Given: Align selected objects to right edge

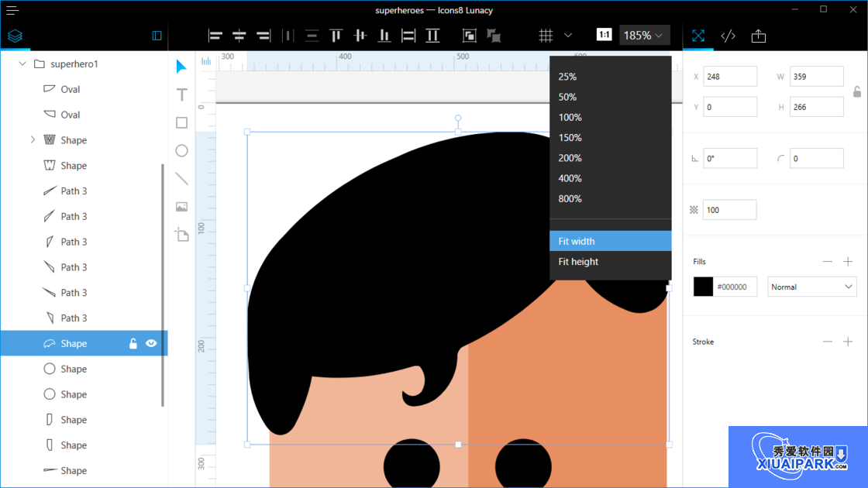Looking at the screenshot, I should [x=263, y=36].
